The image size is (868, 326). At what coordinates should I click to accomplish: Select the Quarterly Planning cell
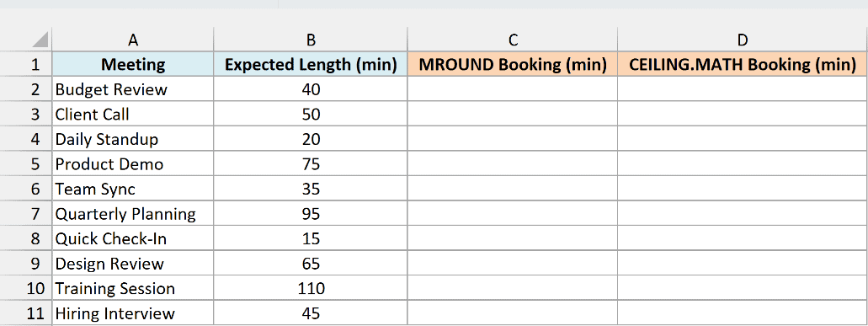point(133,214)
